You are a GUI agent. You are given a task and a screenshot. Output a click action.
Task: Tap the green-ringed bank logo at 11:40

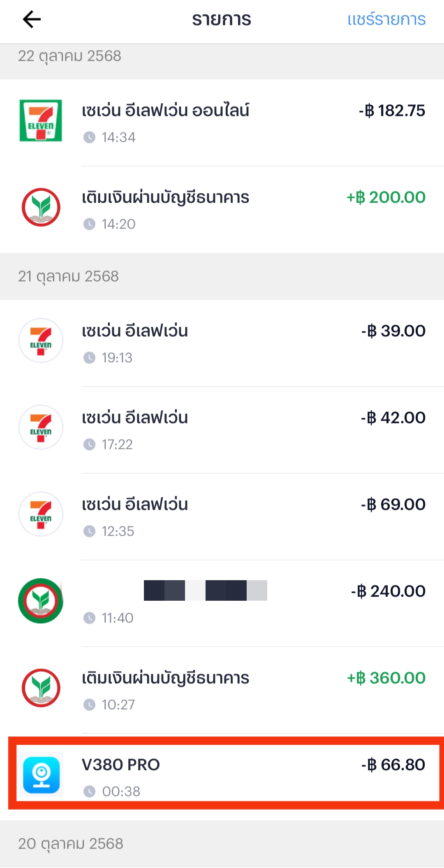tap(41, 601)
